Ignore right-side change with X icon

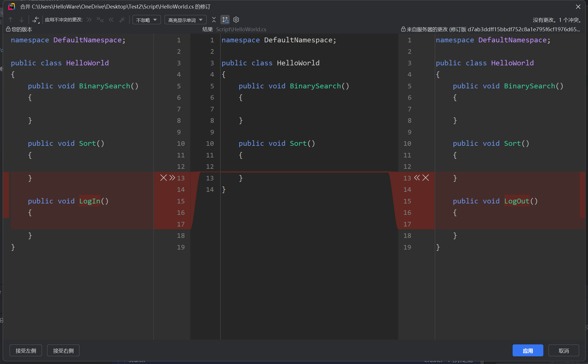click(x=426, y=178)
